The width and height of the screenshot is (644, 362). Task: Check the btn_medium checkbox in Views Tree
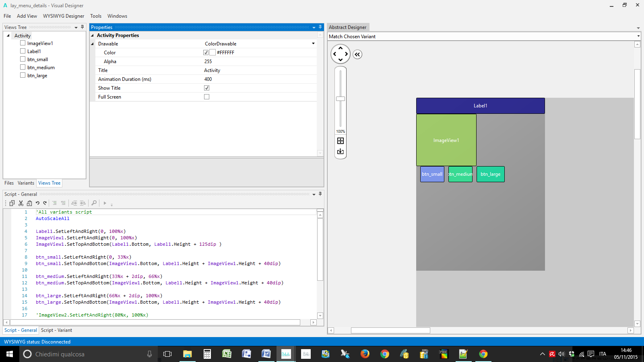click(x=23, y=67)
